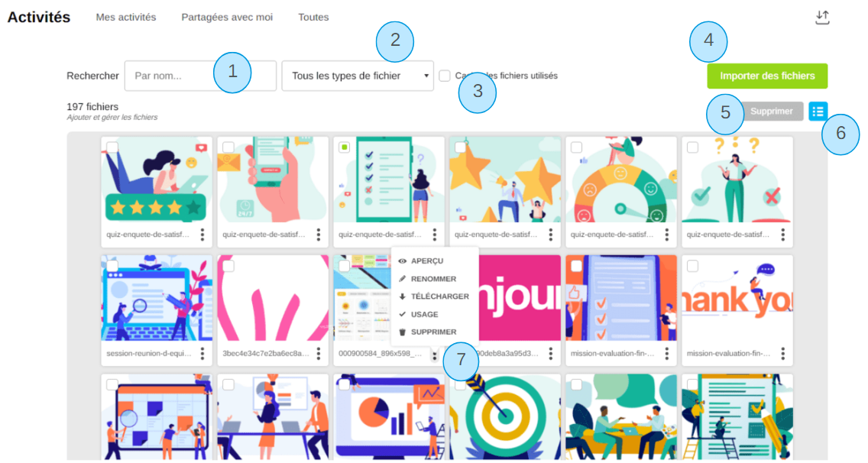Click the eye icon next to Aperçu
The image size is (868, 463).
[403, 261]
